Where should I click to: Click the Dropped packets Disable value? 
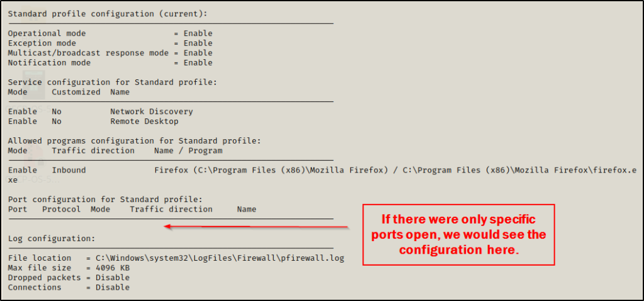[113, 278]
